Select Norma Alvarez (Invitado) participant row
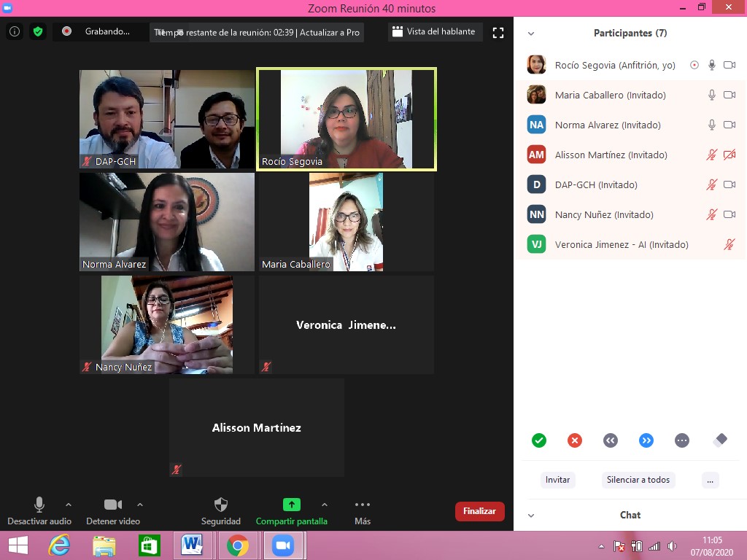Screen dimensions: 747x560 coord(631,125)
